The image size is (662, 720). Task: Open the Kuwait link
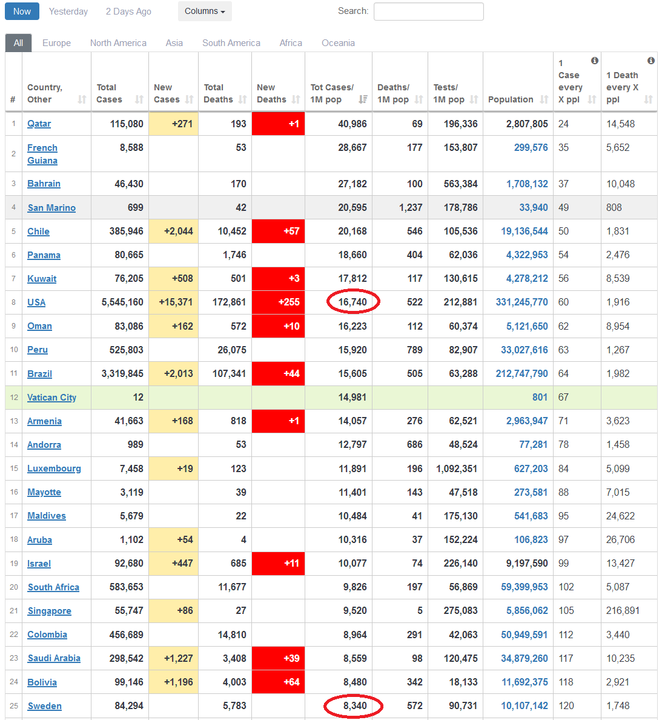42,279
